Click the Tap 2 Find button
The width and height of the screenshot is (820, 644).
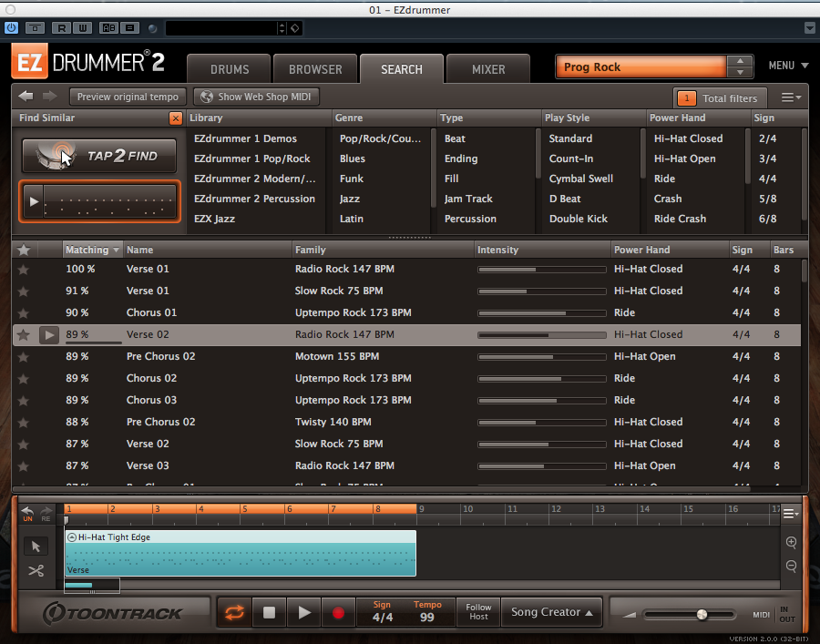(101, 156)
